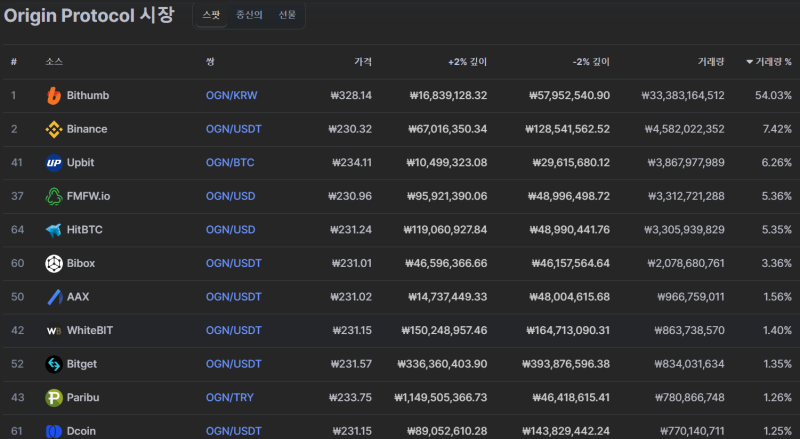
Task: Click AAX -2% depth ₩48,004,615.68
Action: [x=569, y=297]
